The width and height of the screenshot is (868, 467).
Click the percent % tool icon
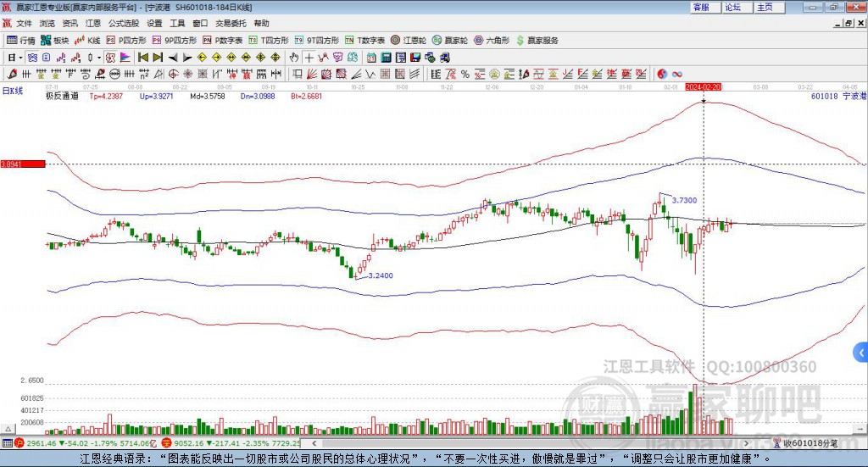tap(465, 74)
